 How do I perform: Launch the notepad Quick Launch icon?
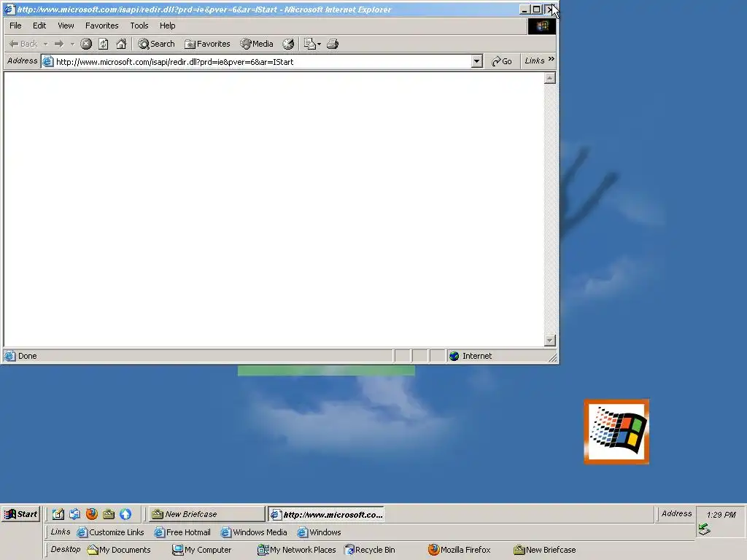[58, 514]
